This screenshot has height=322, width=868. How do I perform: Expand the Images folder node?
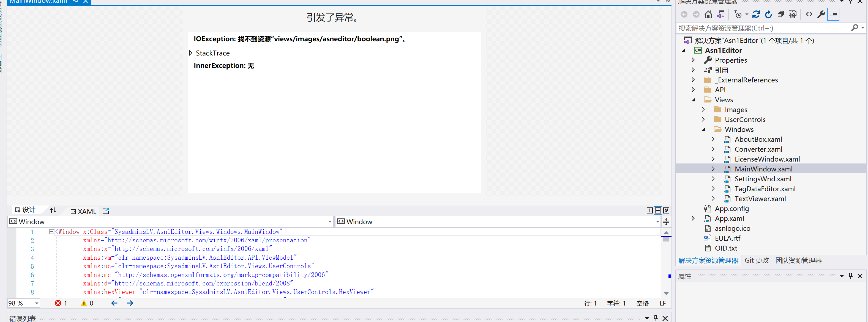(x=703, y=109)
